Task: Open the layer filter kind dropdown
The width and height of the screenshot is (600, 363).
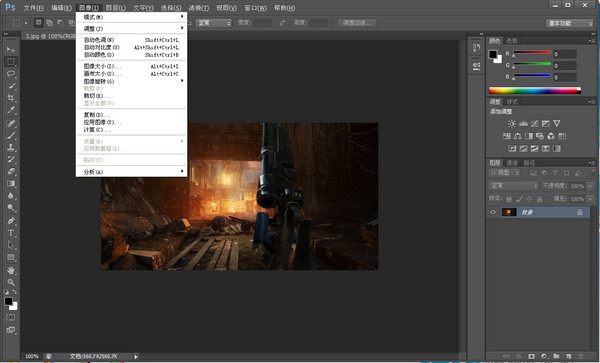Action: 504,173
